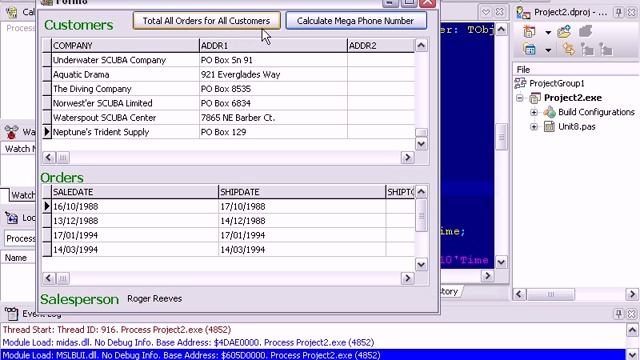The image size is (640, 360).
Task: Collapse the Project2.exe tree node
Action: (520, 98)
